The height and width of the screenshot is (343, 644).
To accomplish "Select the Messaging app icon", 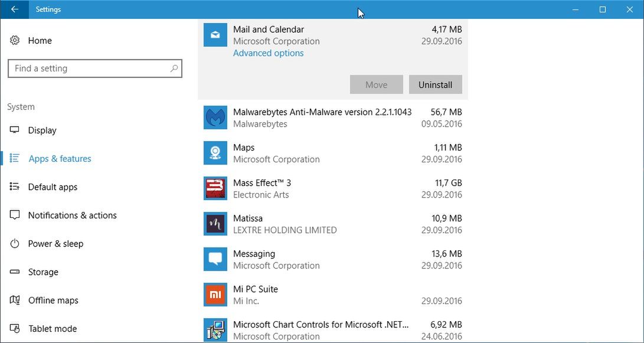I will [215, 260].
